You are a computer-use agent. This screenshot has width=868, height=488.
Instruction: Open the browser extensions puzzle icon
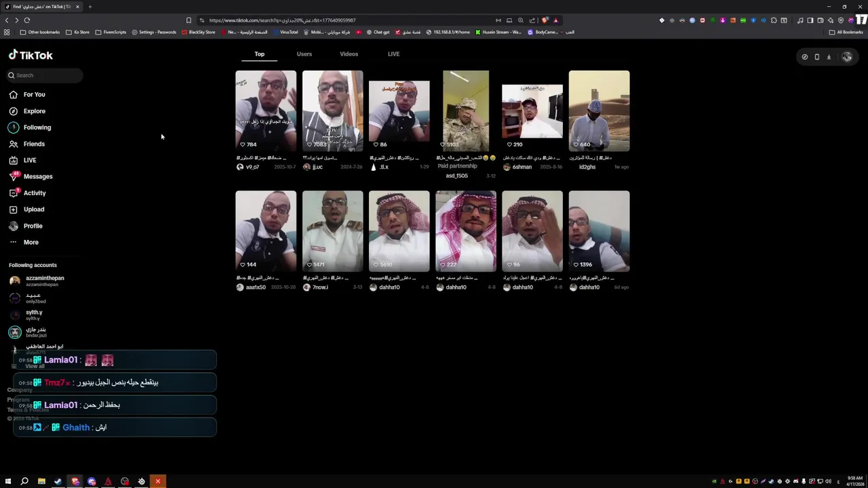(x=774, y=20)
